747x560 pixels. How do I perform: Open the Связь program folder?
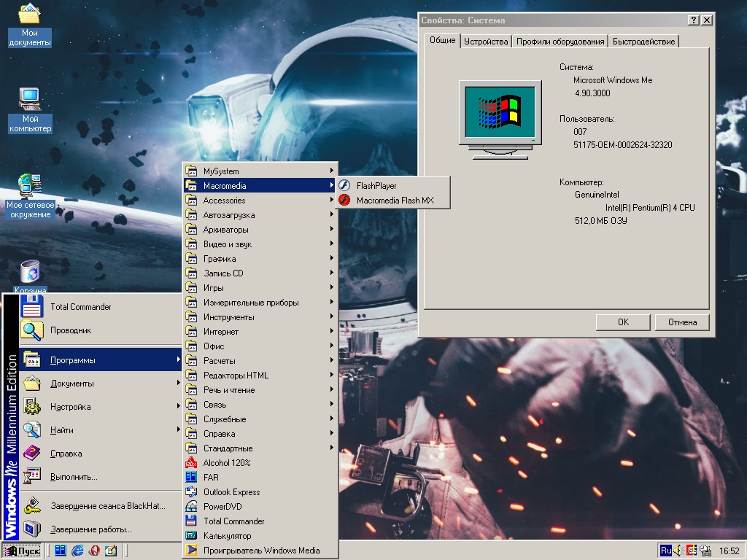260,404
